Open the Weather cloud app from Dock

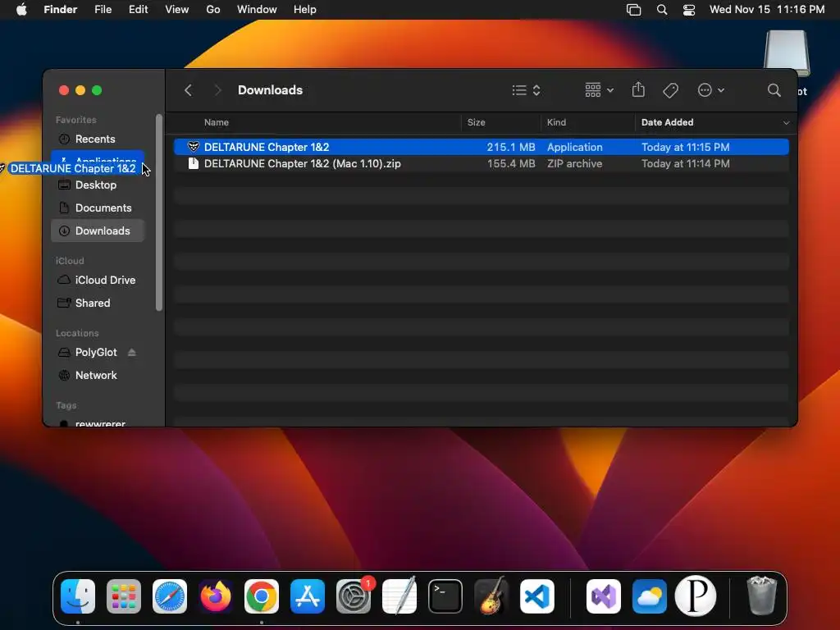coord(650,596)
